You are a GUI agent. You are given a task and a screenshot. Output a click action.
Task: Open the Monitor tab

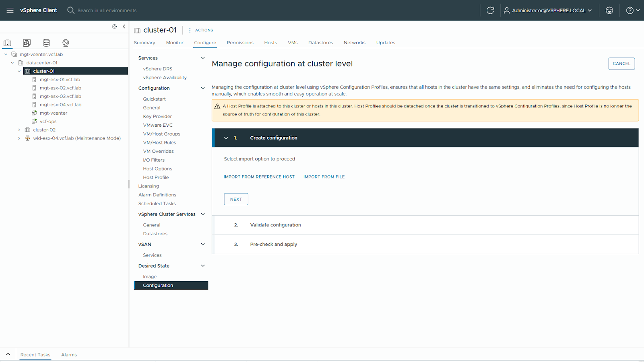(174, 43)
